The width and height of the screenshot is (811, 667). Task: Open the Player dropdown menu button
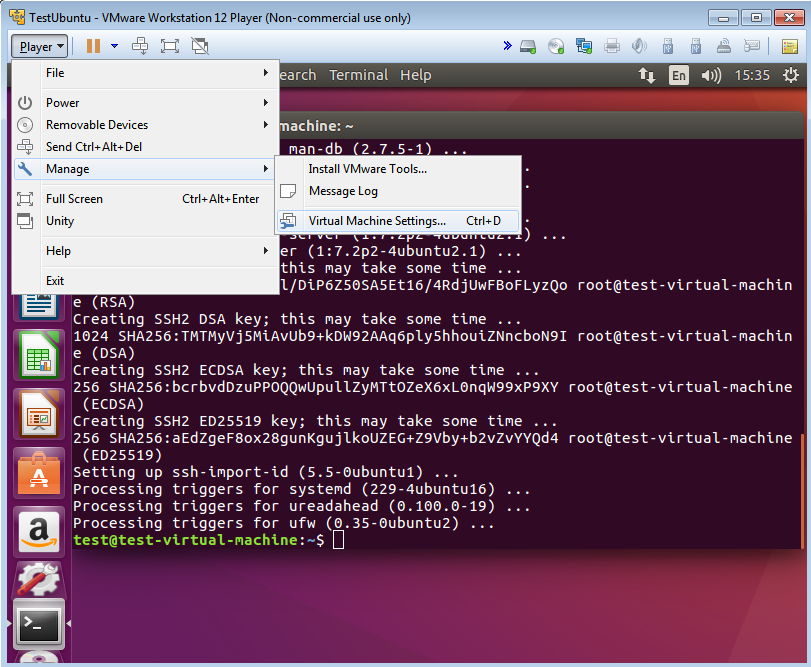[41, 46]
